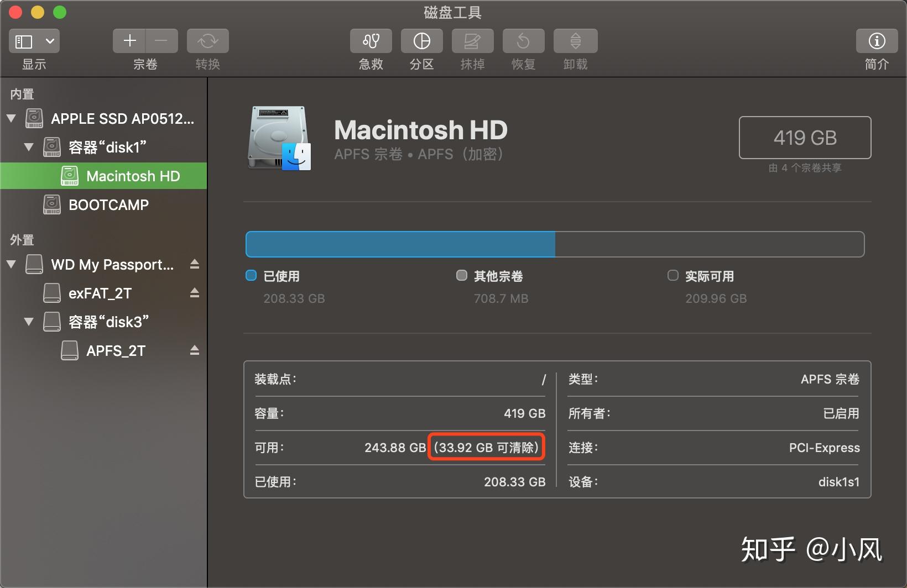This screenshot has width=907, height=588.
Task: Click the 708.7 MB other volumes value
Action: click(501, 298)
